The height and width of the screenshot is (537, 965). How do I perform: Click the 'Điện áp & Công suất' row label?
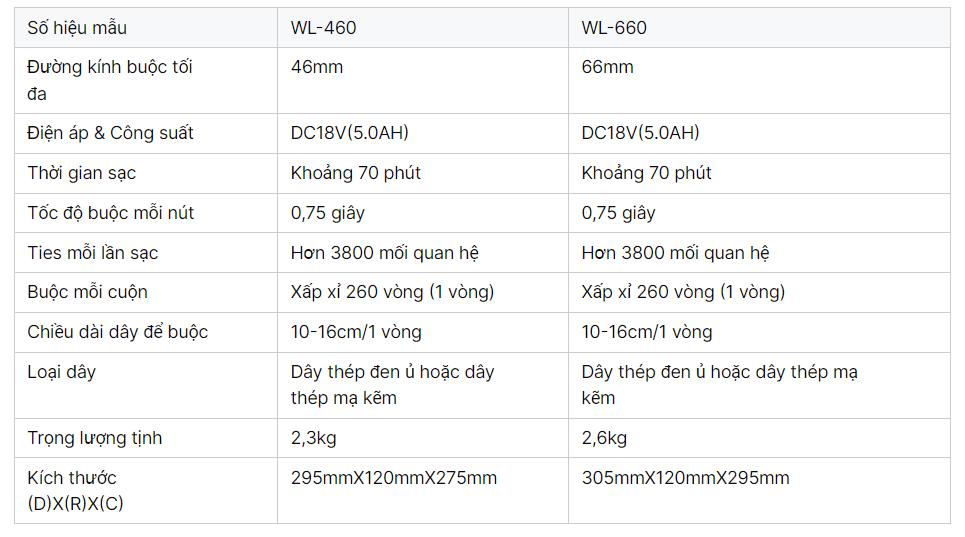coord(110,133)
